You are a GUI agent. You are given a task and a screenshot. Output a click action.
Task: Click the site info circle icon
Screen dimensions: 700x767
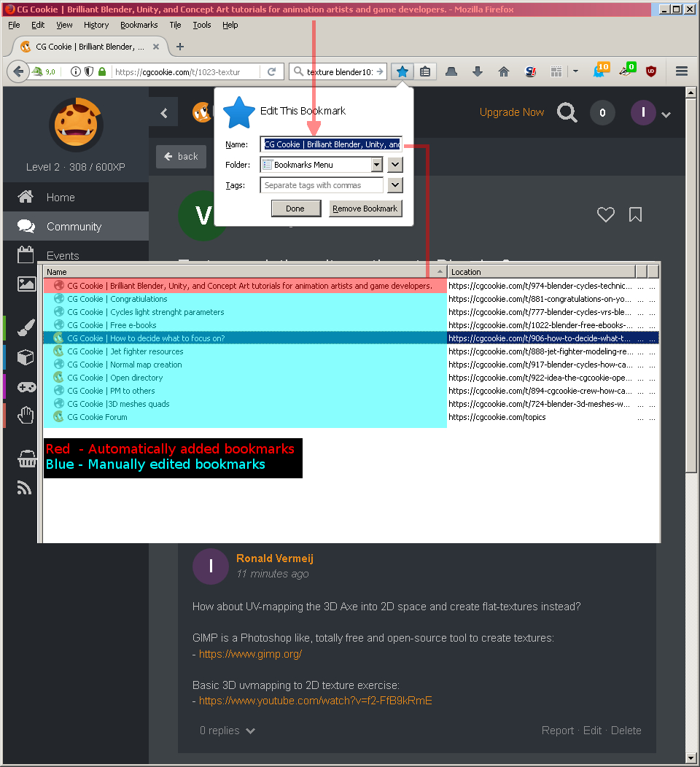75,71
